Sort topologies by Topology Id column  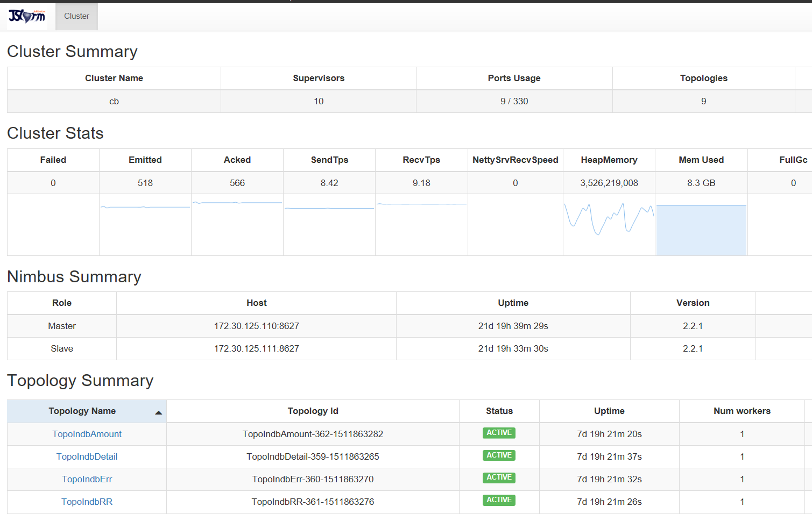[x=313, y=411]
